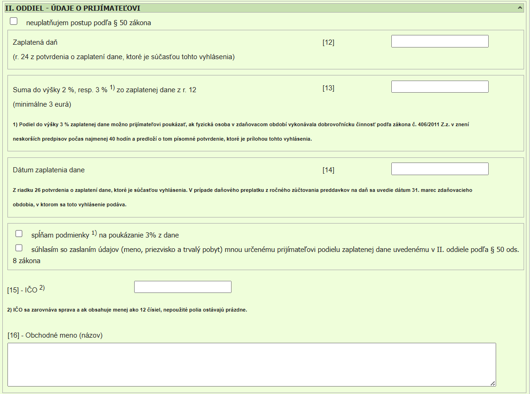This screenshot has height=394, width=532.
Task: Select the Dátum zaplatenia dane field
Action: [439, 169]
